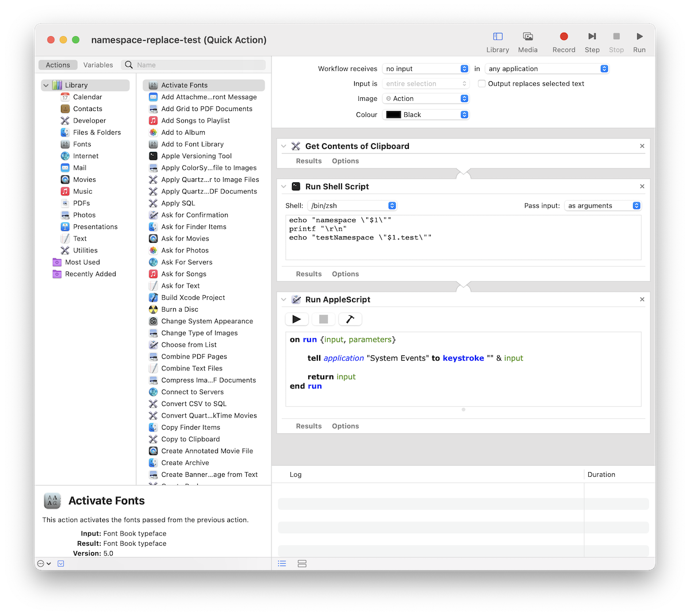This screenshot has width=690, height=616.
Task: Remove the Run Shell Script action
Action: [x=642, y=186]
